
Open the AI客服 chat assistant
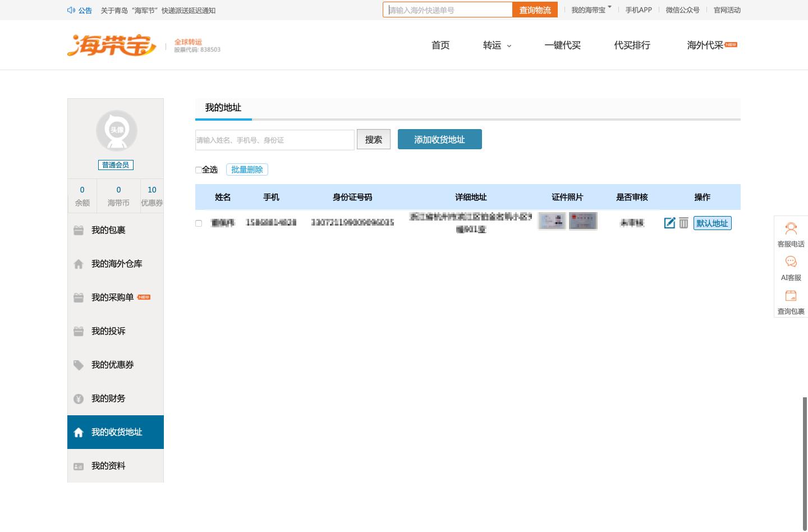pos(791,267)
